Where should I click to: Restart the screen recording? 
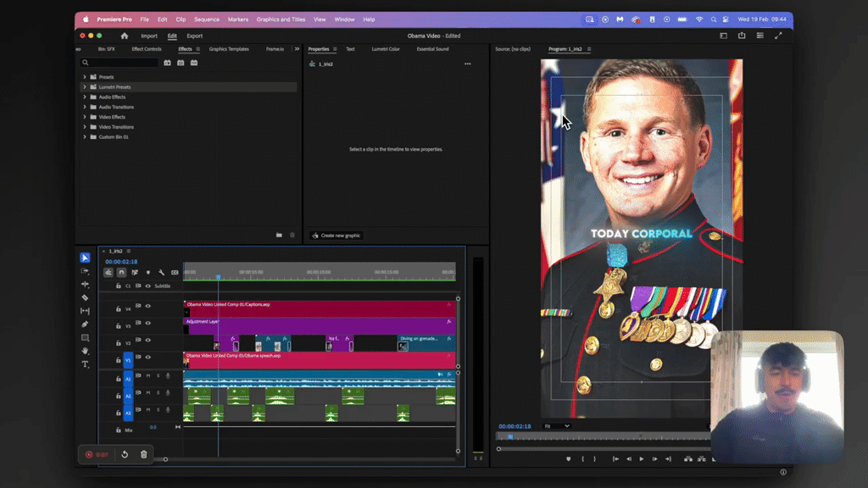[125, 455]
